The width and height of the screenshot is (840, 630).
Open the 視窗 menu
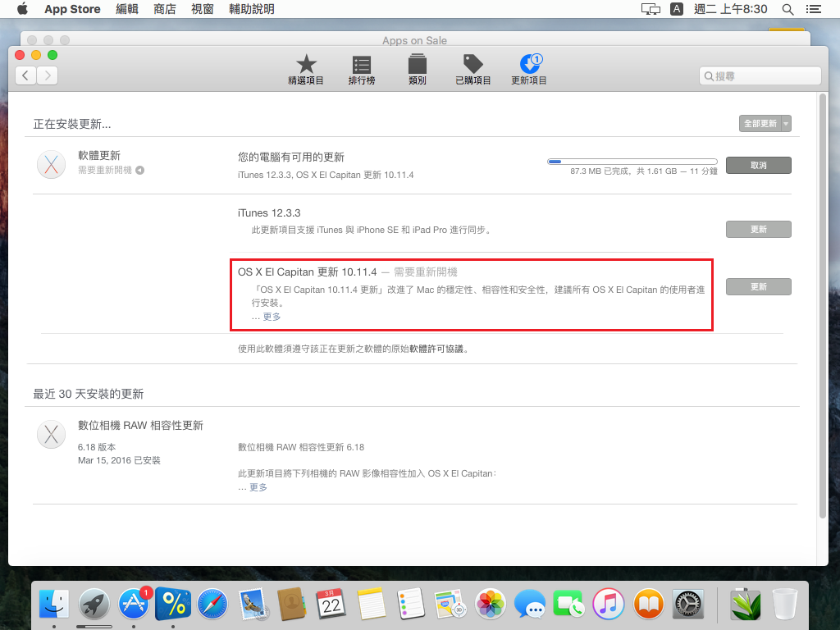click(202, 9)
